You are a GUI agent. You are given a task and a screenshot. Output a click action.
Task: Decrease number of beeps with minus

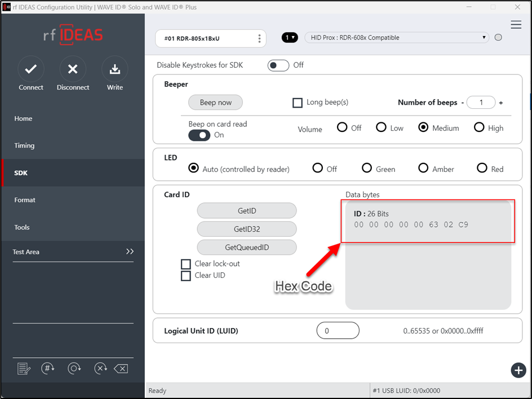click(462, 103)
